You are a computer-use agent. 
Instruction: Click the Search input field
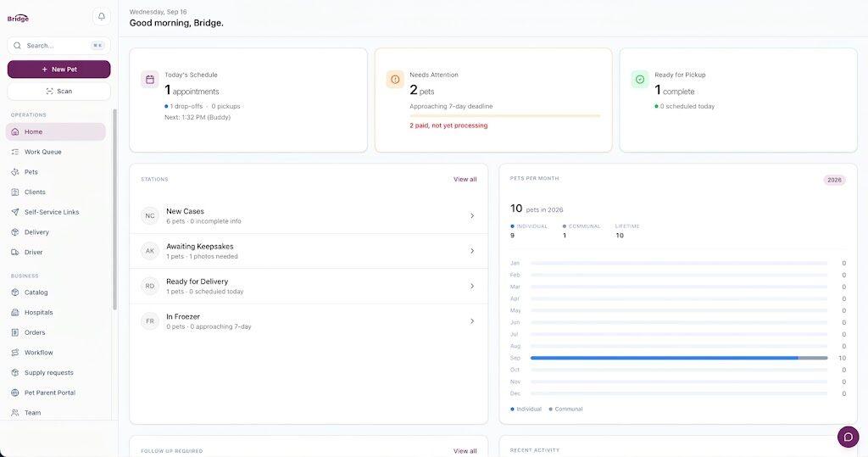58,46
